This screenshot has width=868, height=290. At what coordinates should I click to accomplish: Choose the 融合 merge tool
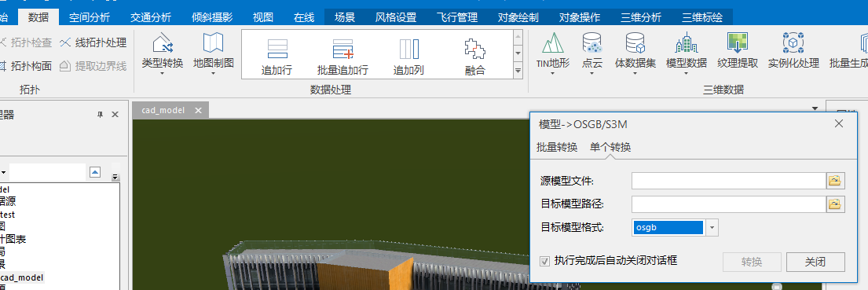(x=475, y=57)
